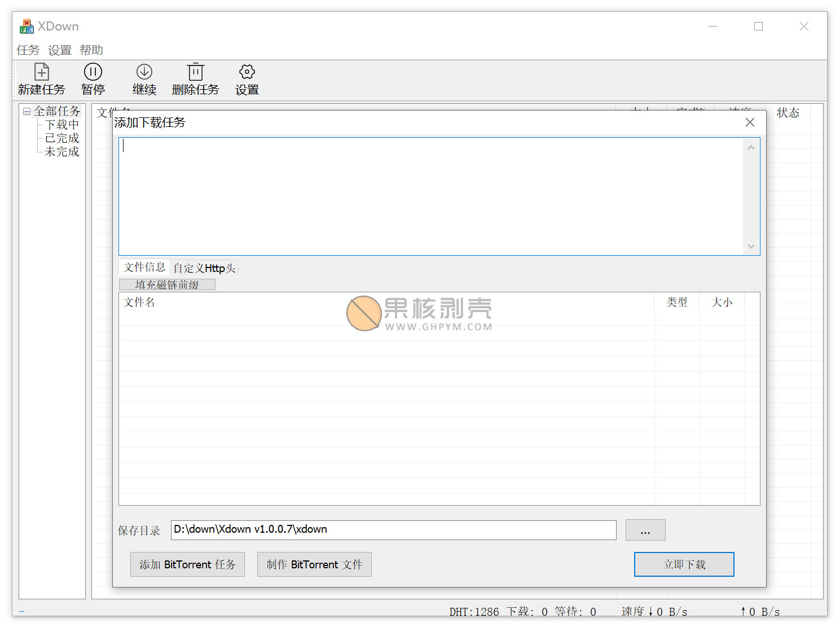The width and height of the screenshot is (840, 627).
Task: Click the XDown app logo icon
Action: point(27,26)
